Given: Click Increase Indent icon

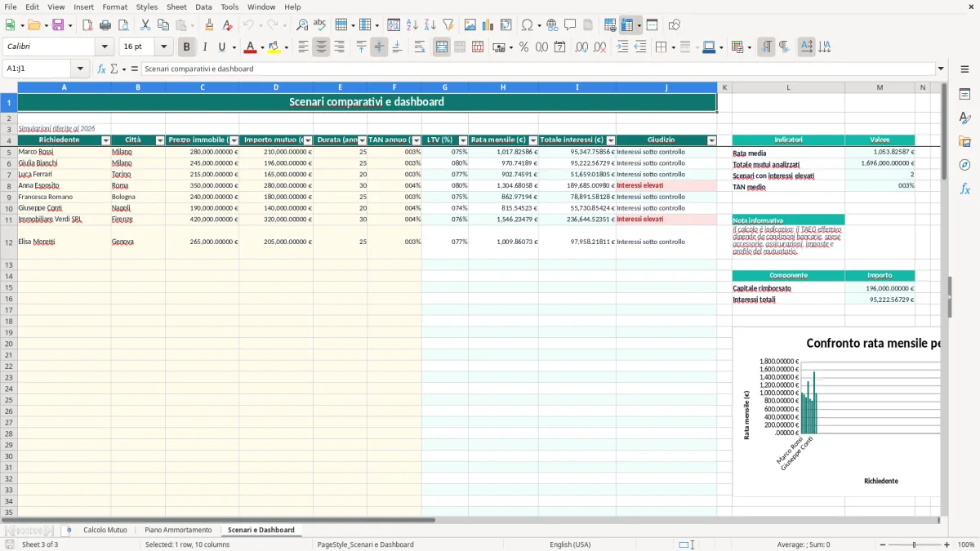Looking at the screenshot, I should 622,47.
